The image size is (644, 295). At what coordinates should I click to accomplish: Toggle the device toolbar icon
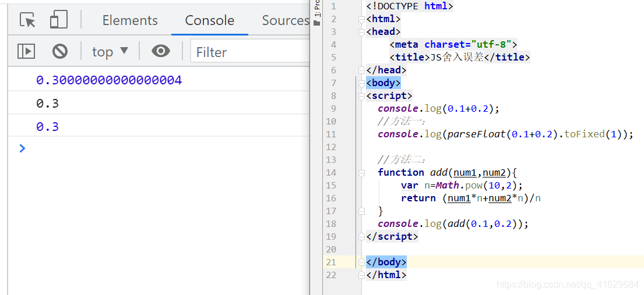pyautogui.click(x=59, y=20)
